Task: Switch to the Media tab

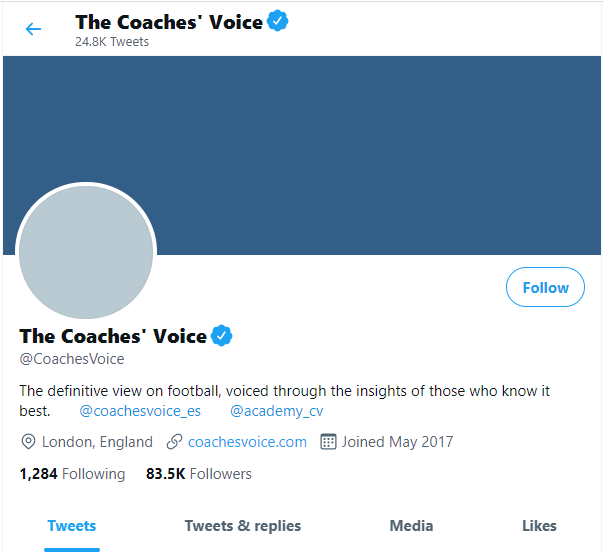Action: coord(411,526)
